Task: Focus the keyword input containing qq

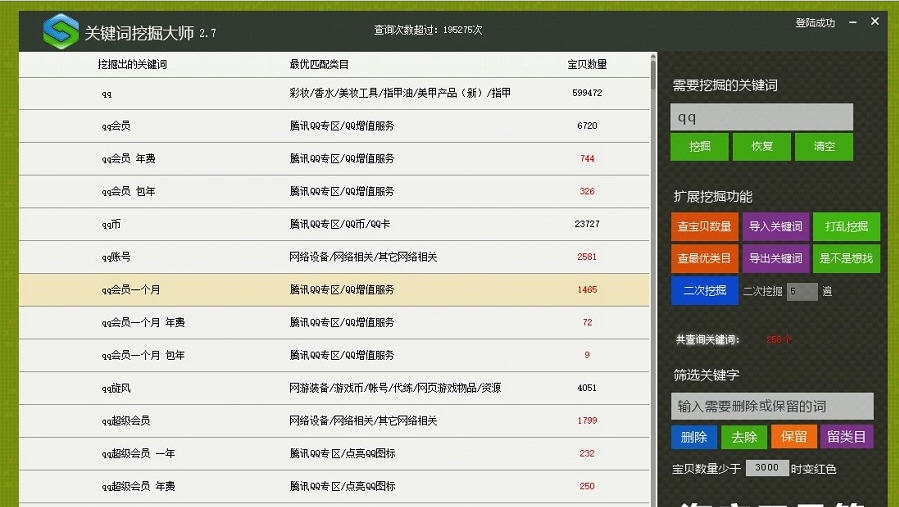Action: [762, 118]
